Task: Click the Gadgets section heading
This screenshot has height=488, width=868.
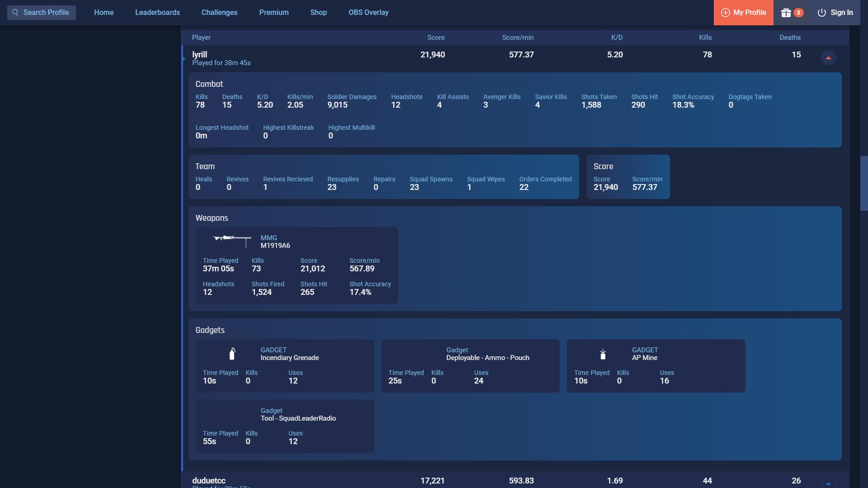Action: (210, 330)
